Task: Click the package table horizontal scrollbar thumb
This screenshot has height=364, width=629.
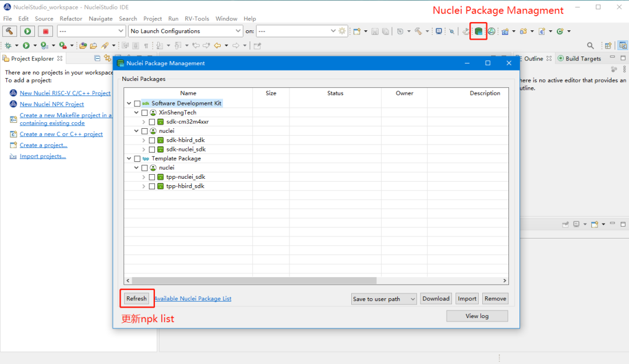Action: pyautogui.click(x=254, y=281)
